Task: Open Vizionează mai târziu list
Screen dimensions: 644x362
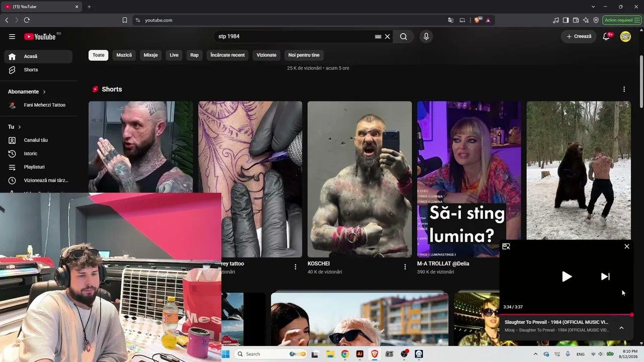Action: click(x=38, y=180)
